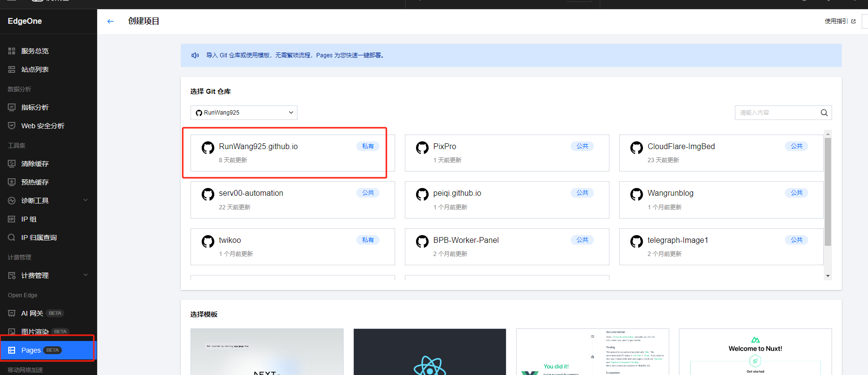The image size is (868, 375).
Task: Click the 服务总览 grid icon in sidebar
Action: [12, 51]
